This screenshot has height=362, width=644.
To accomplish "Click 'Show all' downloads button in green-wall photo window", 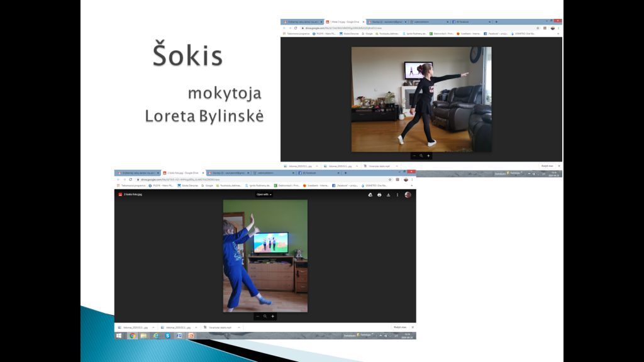I will pyautogui.click(x=400, y=327).
